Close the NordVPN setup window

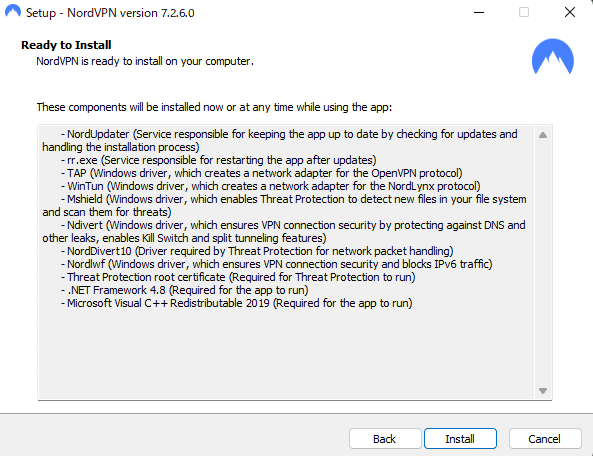point(570,12)
